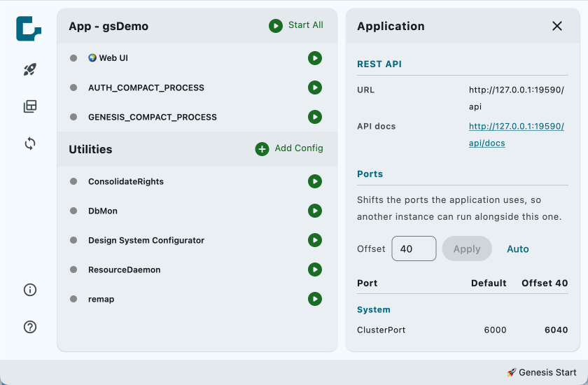Select the ConsolidateRights row label
The image size is (588, 385).
(x=126, y=181)
